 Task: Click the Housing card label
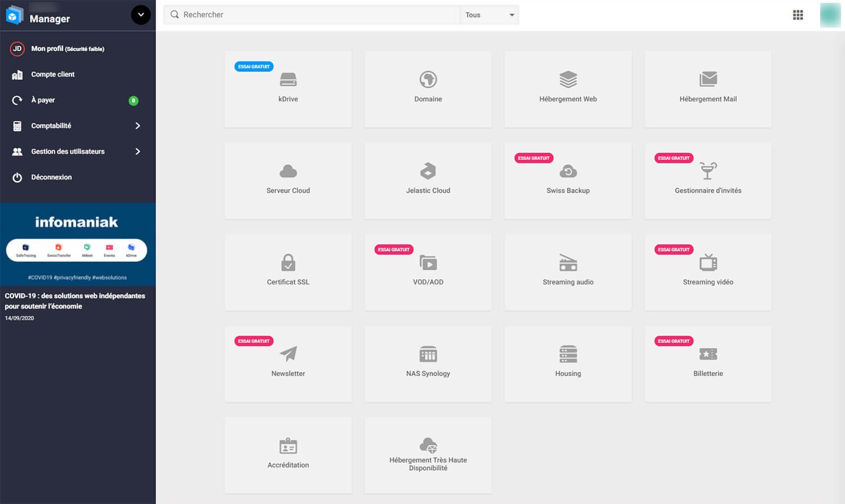coord(568,374)
